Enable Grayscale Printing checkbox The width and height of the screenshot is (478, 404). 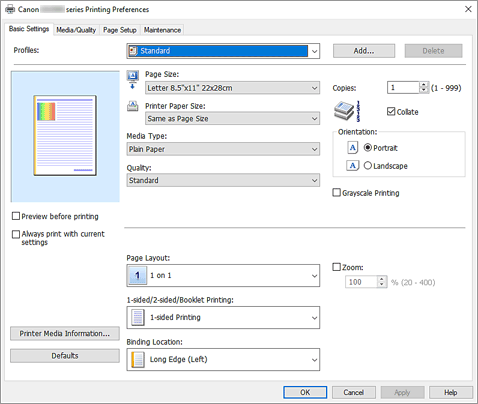pyautogui.click(x=337, y=193)
